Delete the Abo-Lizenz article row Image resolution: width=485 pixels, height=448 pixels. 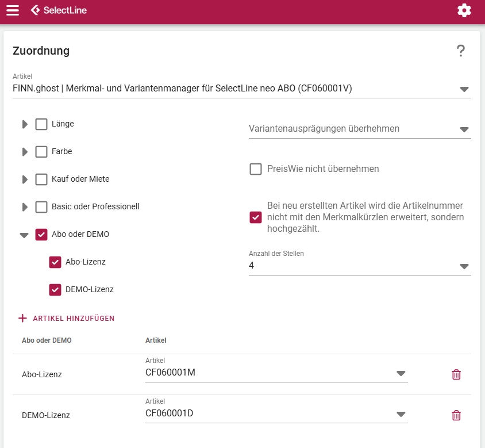[x=456, y=374]
